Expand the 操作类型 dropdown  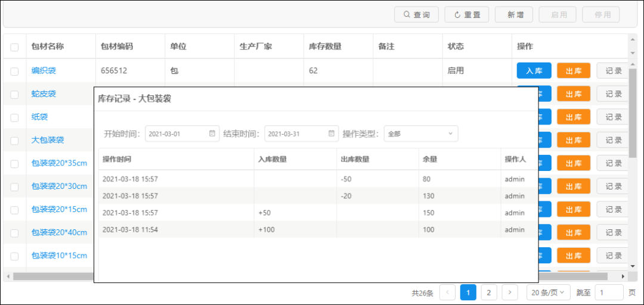420,133
